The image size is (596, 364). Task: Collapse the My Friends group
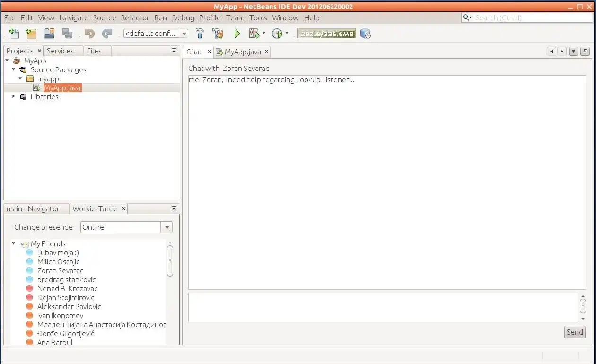14,243
